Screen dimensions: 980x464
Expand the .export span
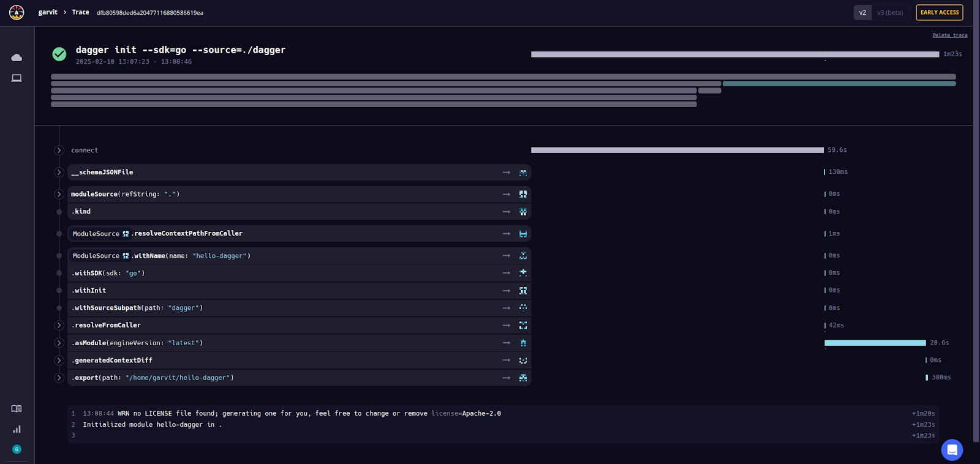59,378
